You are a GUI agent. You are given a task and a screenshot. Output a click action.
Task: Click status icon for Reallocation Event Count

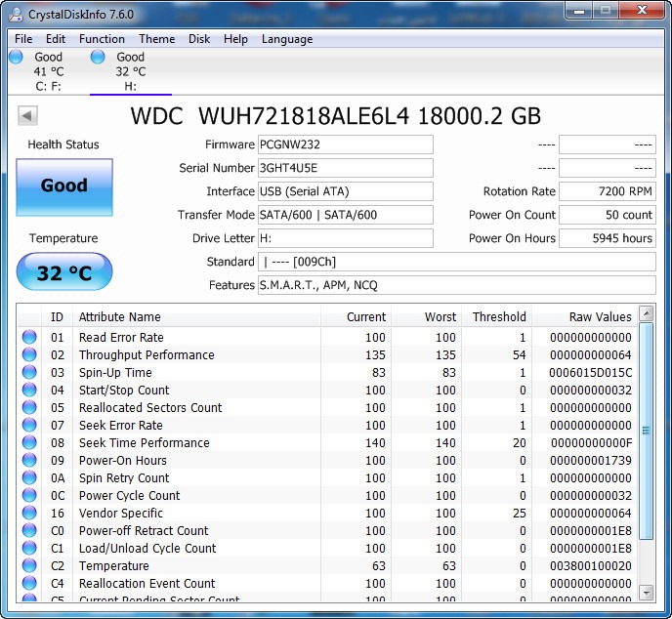29,583
